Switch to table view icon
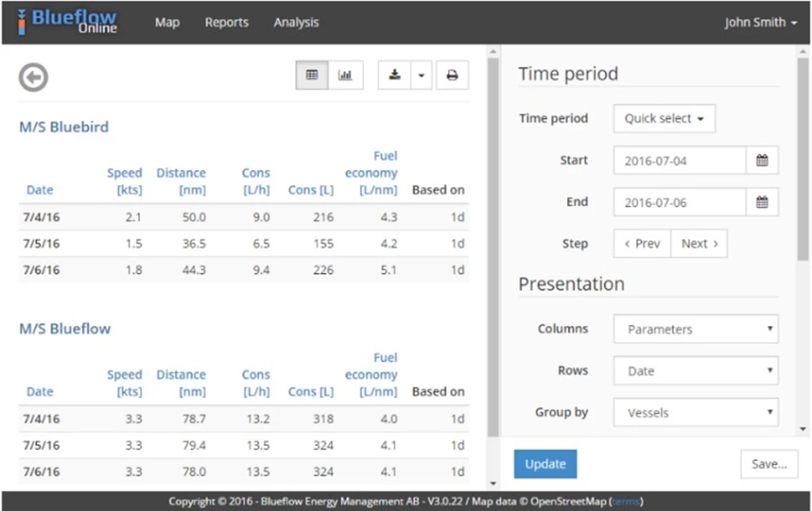 pos(312,75)
